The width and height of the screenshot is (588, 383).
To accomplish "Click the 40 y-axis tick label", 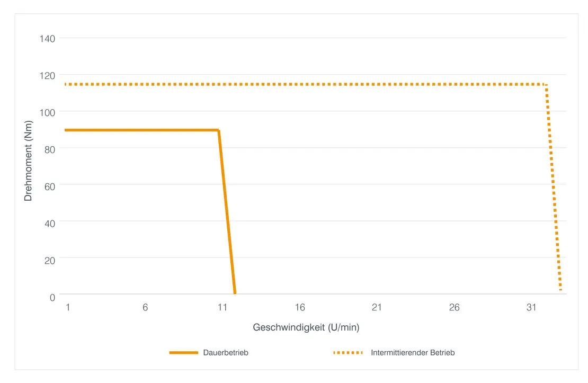I will pos(50,222).
